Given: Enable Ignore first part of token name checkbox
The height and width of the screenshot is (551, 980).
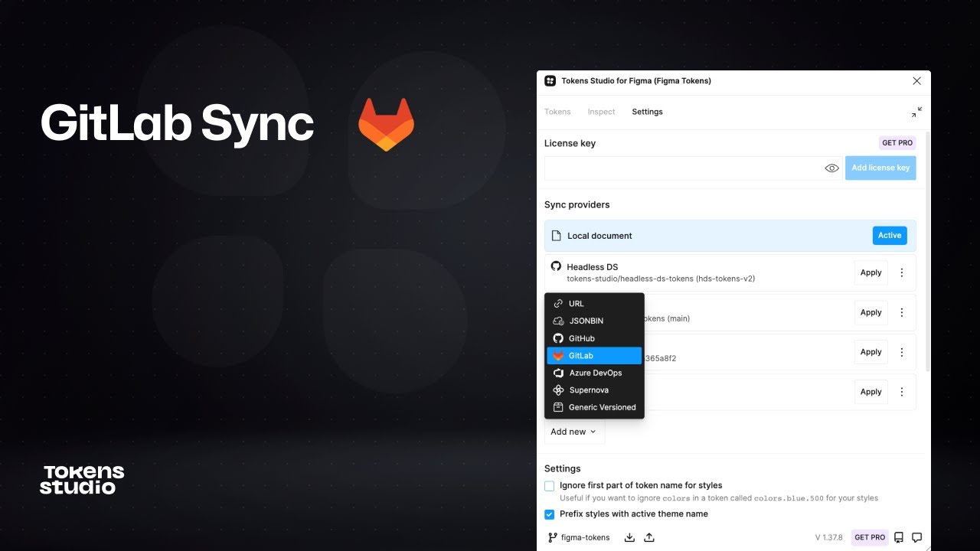Looking at the screenshot, I should (x=549, y=486).
